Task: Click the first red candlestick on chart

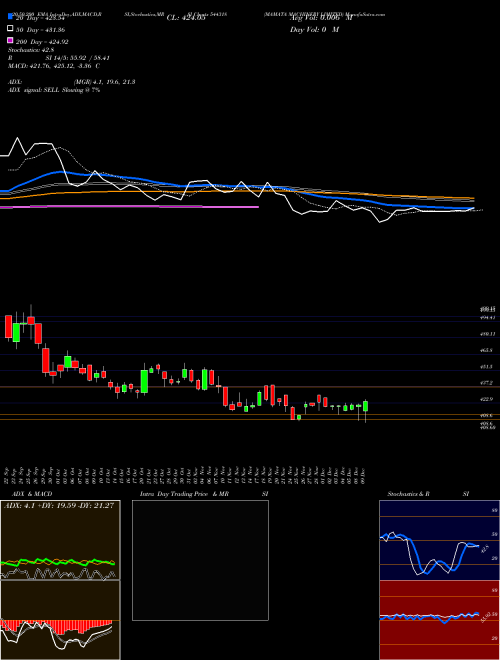Action: point(8,326)
